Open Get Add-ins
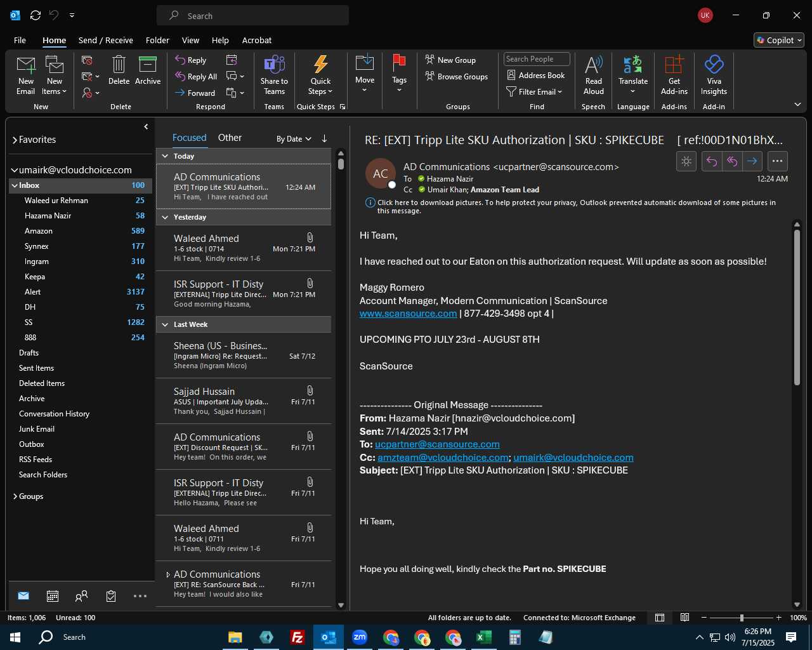Image resolution: width=812 pixels, height=650 pixels. click(674, 75)
